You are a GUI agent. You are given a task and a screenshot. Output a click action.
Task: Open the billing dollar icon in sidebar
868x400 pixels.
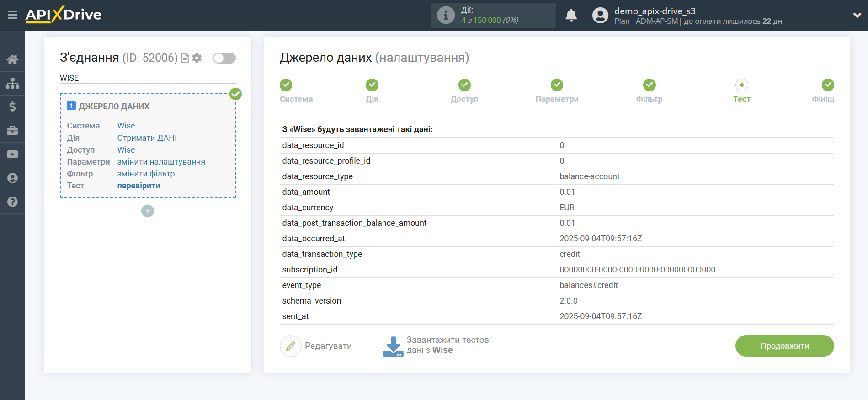[x=12, y=107]
